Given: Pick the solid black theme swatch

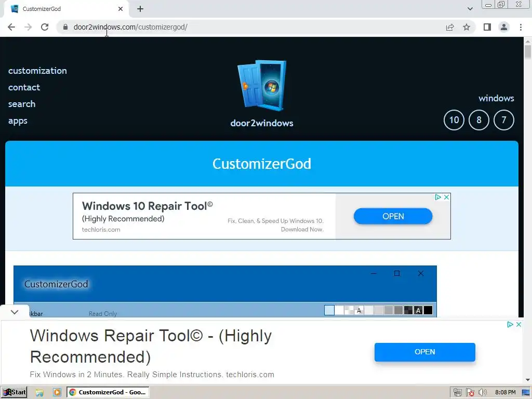Looking at the screenshot, I should click(x=428, y=310).
